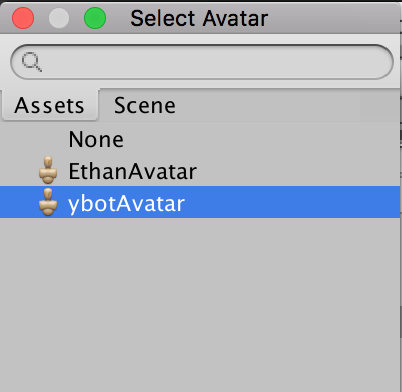Click the ybotAvatar humanoid avatar icon
Screen dimensions: 402x392
(x=48, y=202)
